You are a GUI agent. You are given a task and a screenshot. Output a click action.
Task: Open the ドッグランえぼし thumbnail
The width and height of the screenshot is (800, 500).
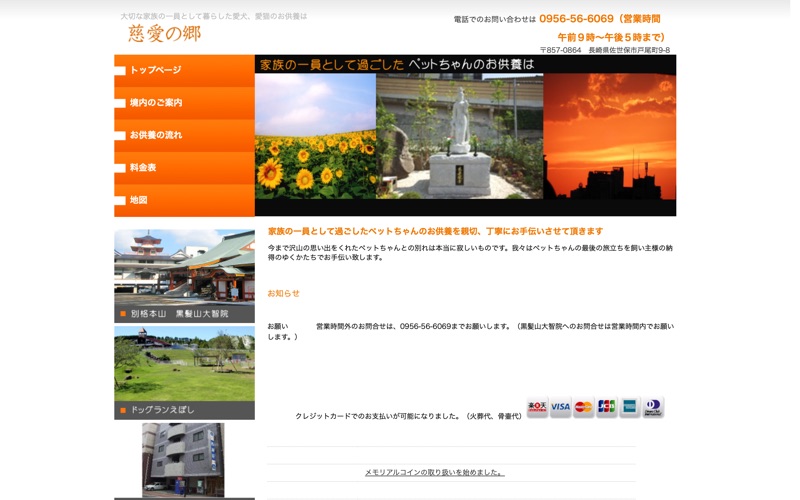[184, 373]
